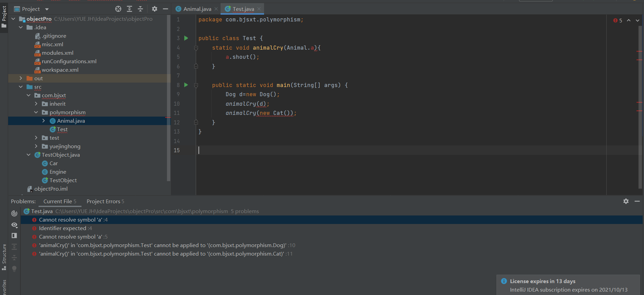Collapse the src folder

tap(21, 87)
